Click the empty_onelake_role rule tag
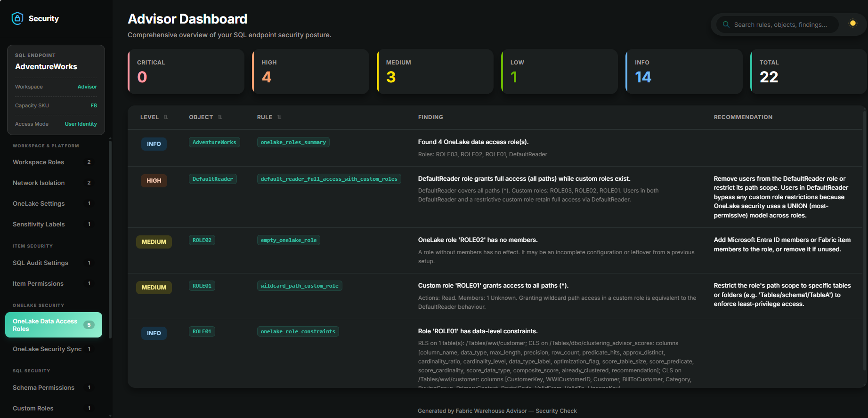 289,240
